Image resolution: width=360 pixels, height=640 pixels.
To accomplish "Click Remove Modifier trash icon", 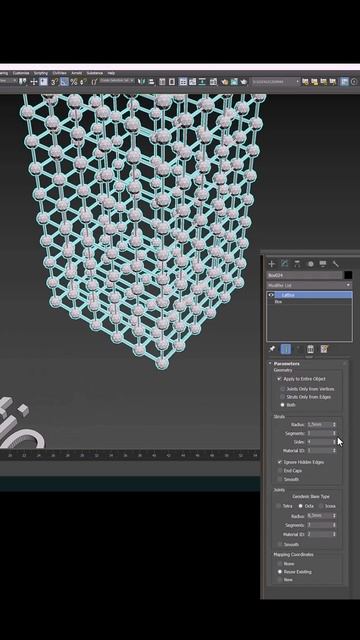I will [310, 349].
